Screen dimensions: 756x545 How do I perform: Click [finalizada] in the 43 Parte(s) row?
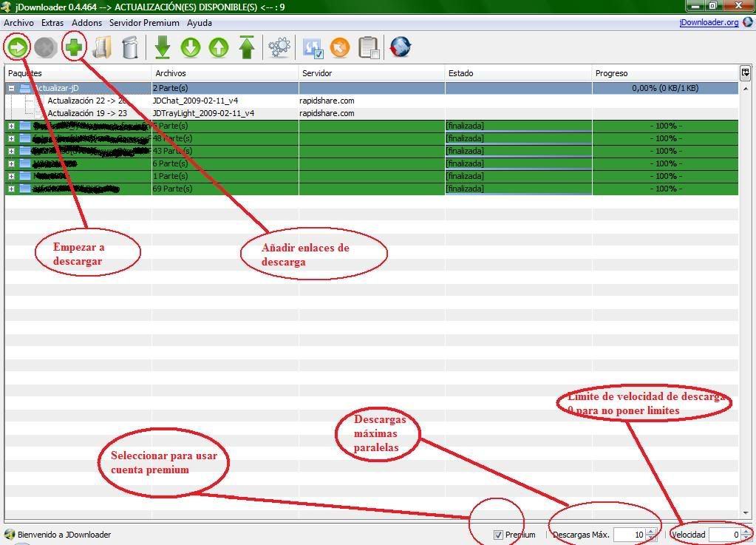tap(465, 151)
